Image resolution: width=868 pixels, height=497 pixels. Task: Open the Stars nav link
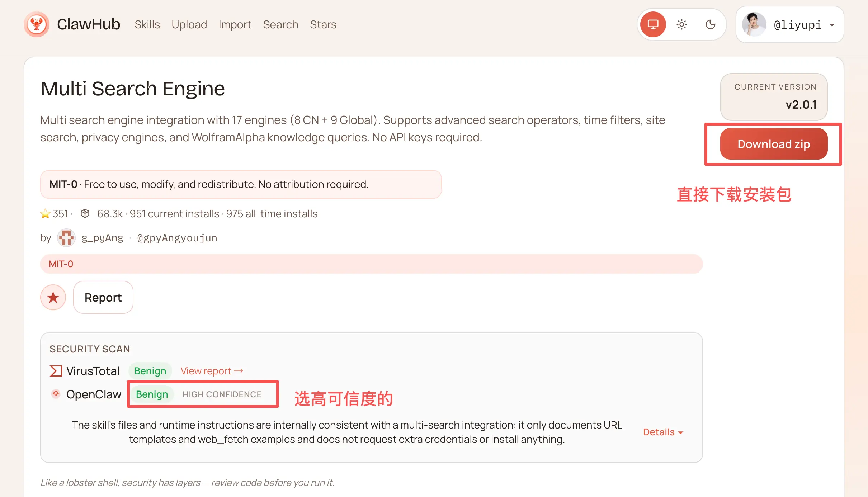[323, 24]
